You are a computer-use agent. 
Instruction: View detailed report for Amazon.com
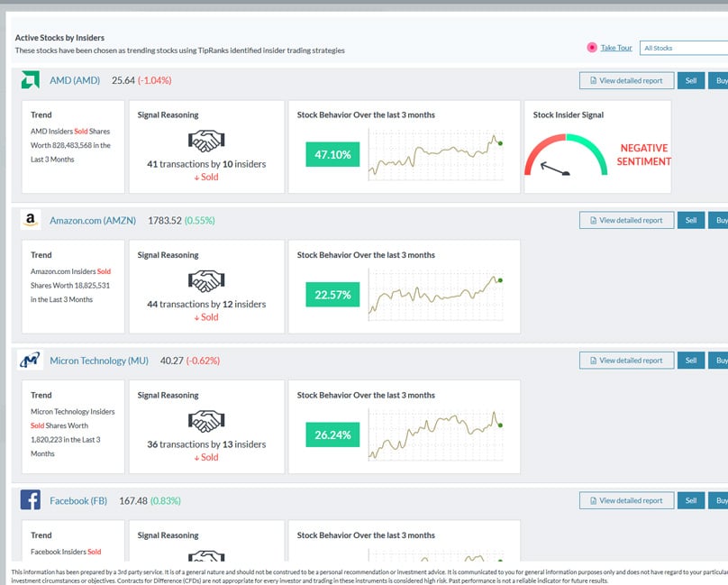626,220
